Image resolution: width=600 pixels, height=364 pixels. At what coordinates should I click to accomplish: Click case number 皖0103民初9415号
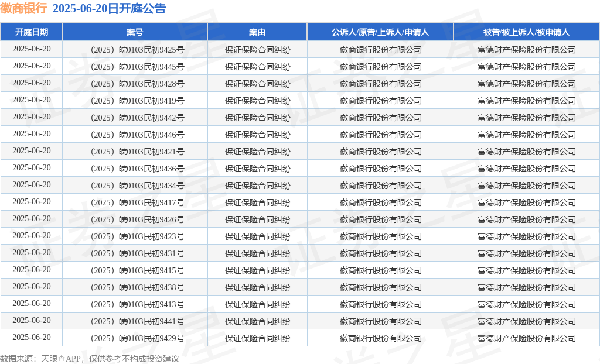pos(152,271)
